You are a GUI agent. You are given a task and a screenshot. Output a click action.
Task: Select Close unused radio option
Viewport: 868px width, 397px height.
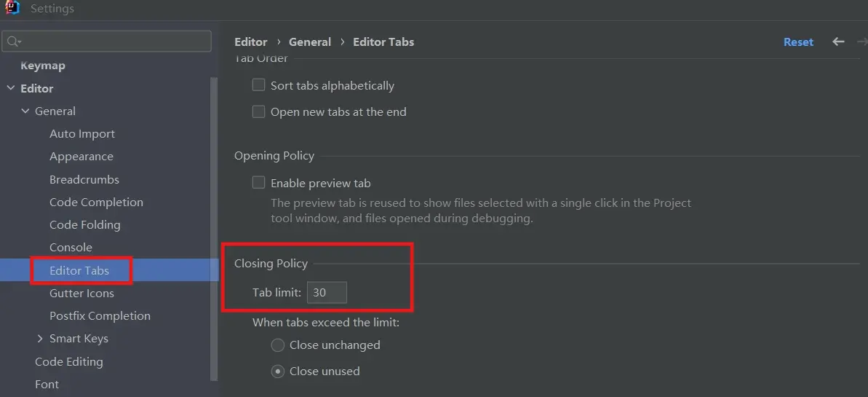pos(277,371)
